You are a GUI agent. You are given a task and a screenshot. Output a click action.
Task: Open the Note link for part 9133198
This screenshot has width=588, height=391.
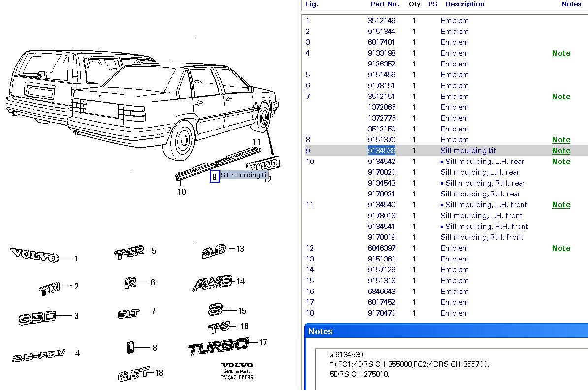click(x=561, y=53)
